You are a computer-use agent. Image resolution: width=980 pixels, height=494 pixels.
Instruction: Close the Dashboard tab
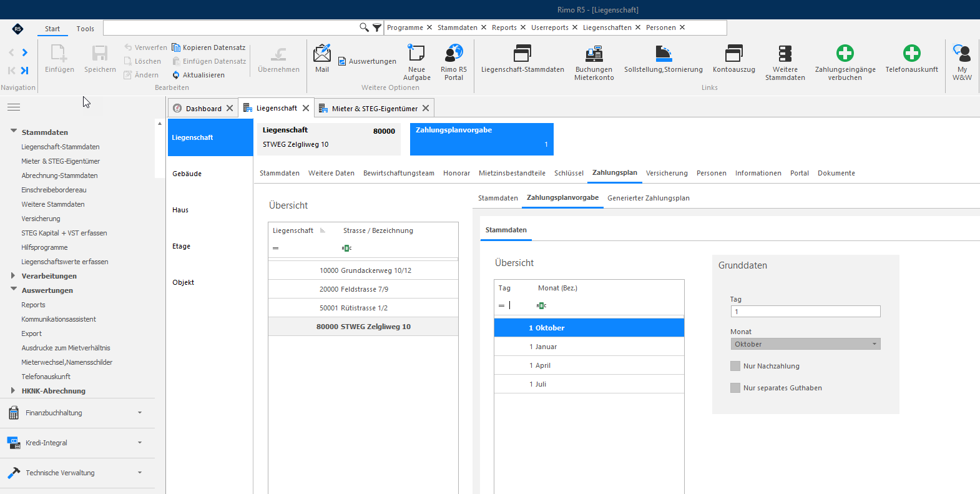coord(230,108)
